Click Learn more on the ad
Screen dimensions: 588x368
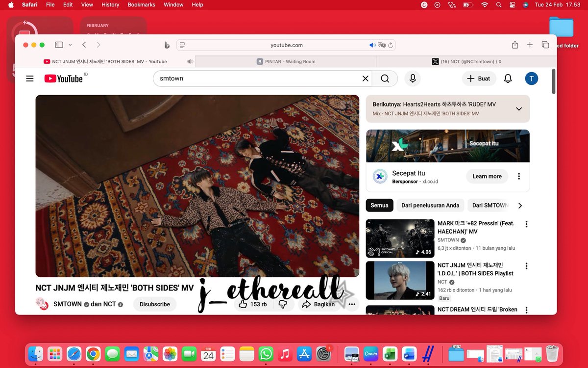click(487, 177)
